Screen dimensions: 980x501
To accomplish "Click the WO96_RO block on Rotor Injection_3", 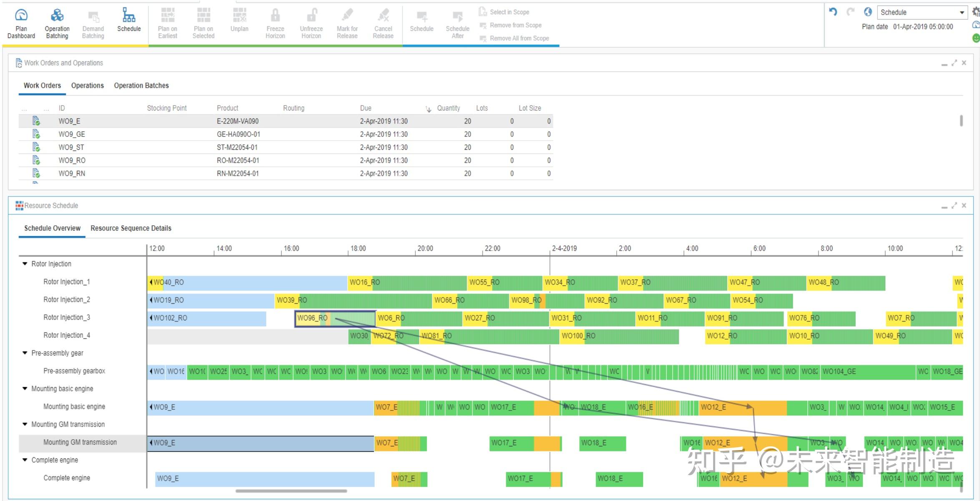I will tap(312, 318).
